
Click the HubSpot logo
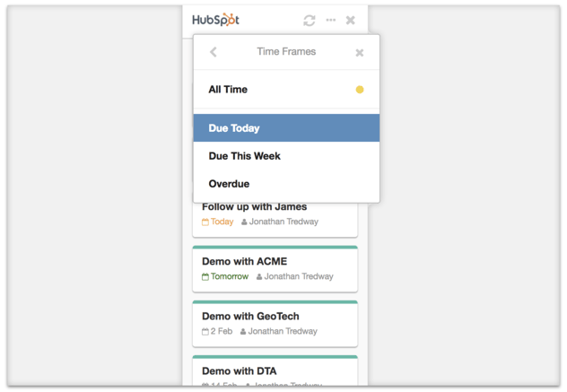coord(215,19)
